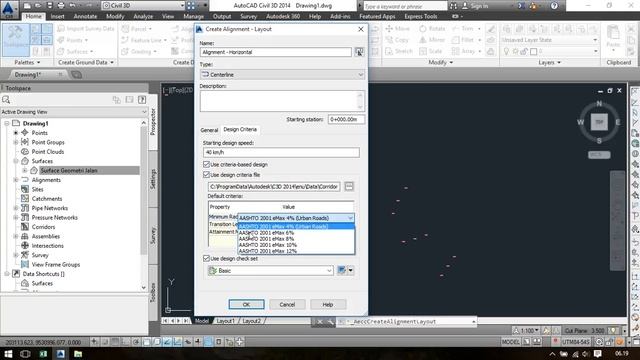Switch to Settings tab in Toolspace
This screenshot has width=640, height=360.
(x=153, y=179)
